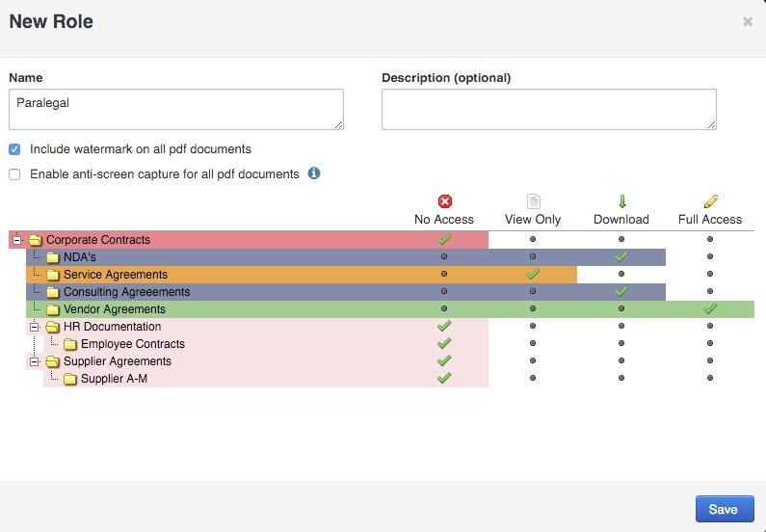This screenshot has height=532, width=766.
Task: Click the Name field containing Paralegal
Action: (x=176, y=110)
